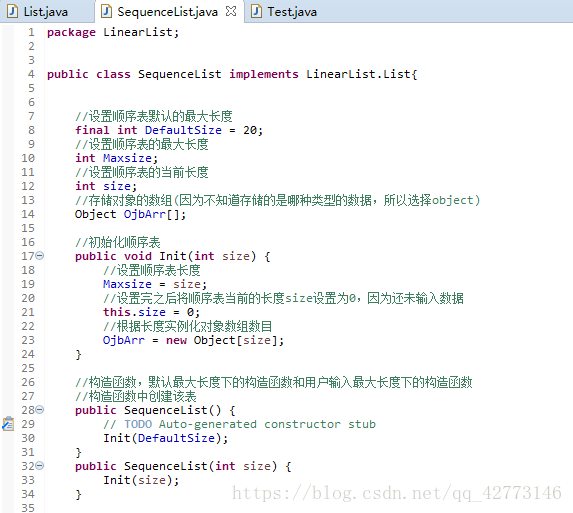
Task: Click the line 13 comment about object array
Action: click(277, 200)
